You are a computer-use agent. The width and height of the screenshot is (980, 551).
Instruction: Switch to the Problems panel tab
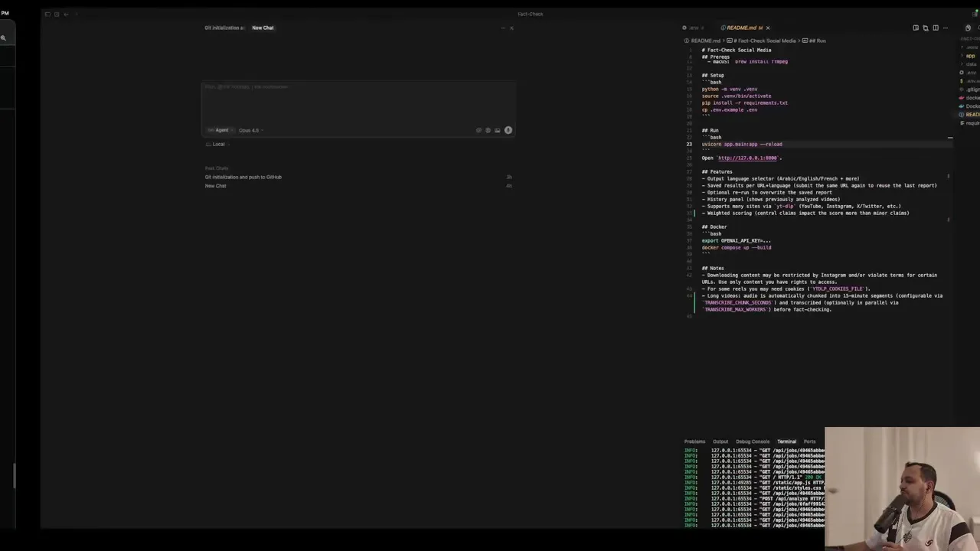click(x=694, y=442)
